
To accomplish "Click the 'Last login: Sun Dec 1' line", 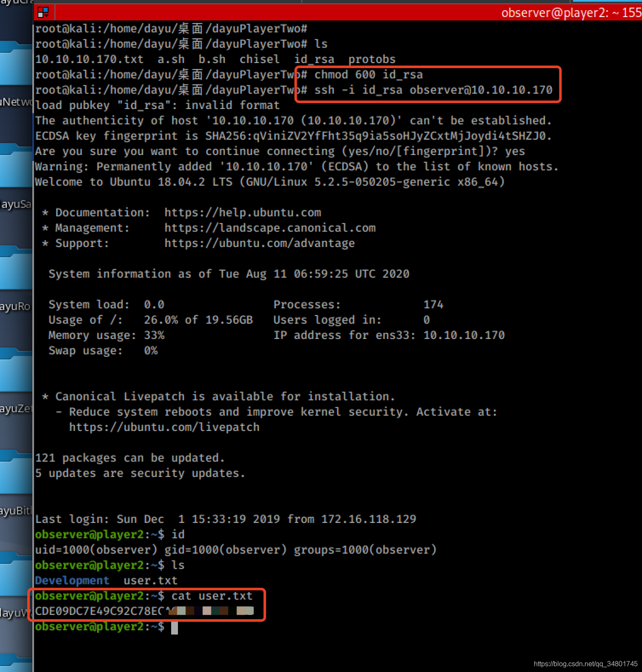I will pyautogui.click(x=226, y=519).
